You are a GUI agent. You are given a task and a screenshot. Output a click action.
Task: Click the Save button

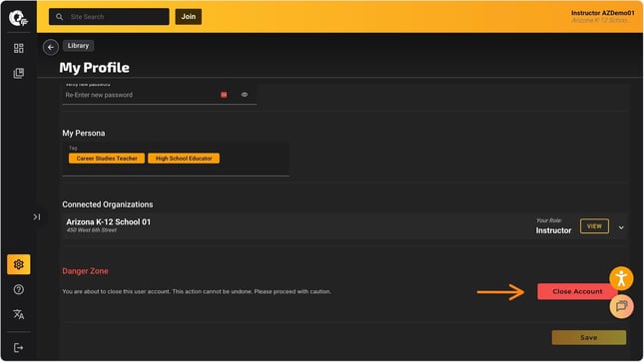(x=588, y=337)
